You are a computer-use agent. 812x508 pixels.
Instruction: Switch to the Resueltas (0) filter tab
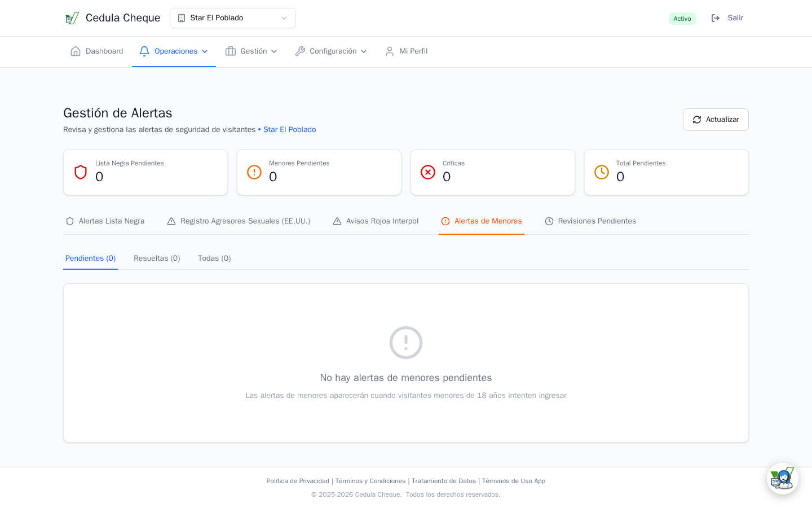[157, 259]
